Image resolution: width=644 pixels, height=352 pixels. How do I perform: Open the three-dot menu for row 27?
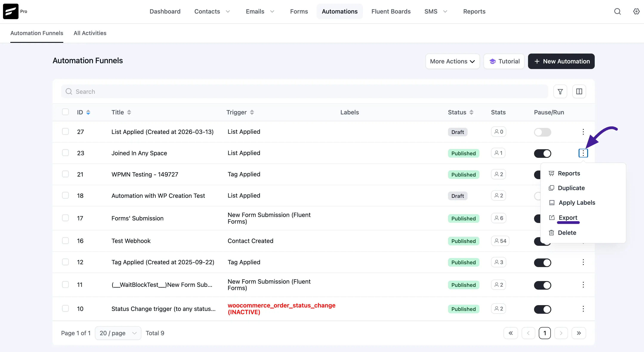[583, 132]
